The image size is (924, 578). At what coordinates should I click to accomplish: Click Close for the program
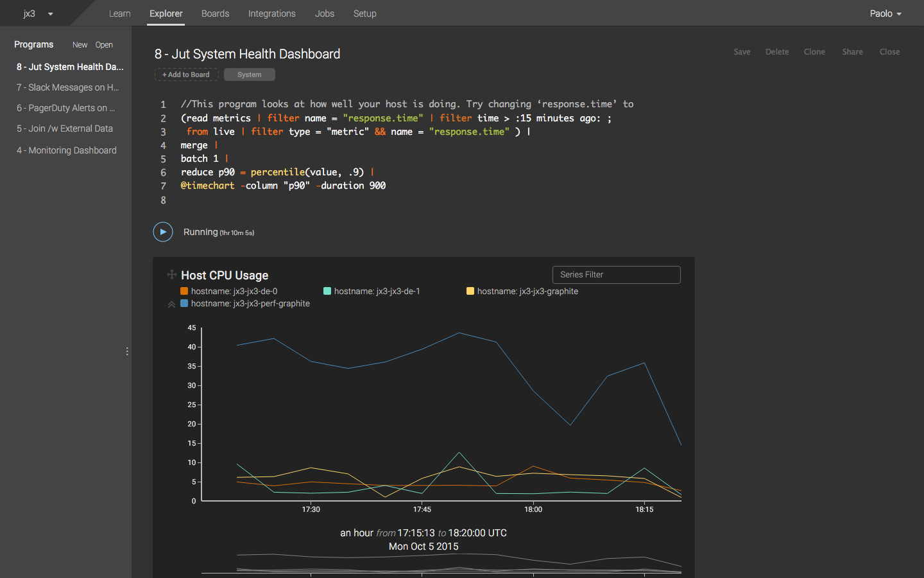click(889, 52)
